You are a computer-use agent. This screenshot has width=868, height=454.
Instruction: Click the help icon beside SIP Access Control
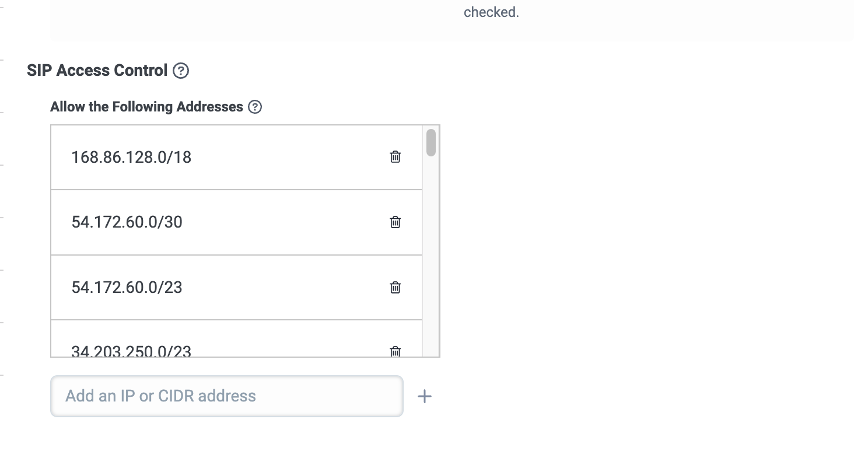[x=181, y=71]
